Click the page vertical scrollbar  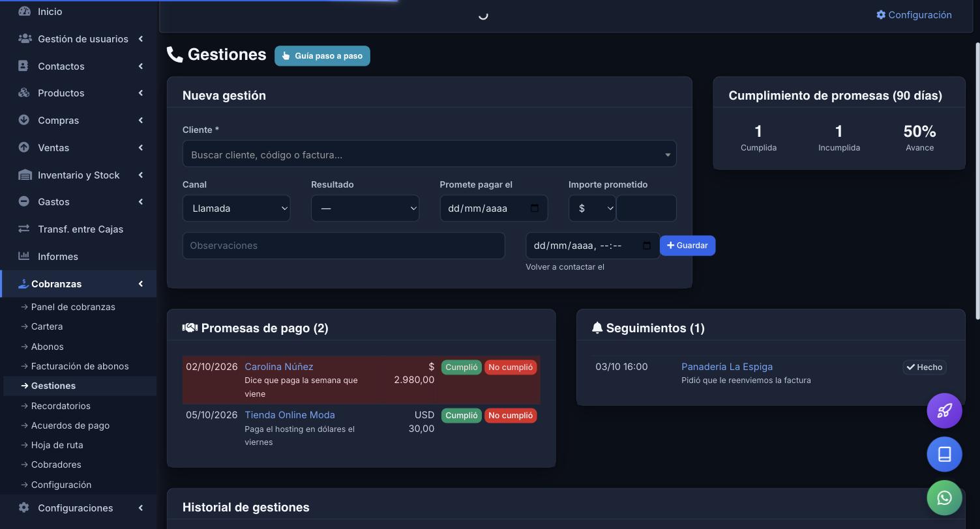click(x=977, y=182)
